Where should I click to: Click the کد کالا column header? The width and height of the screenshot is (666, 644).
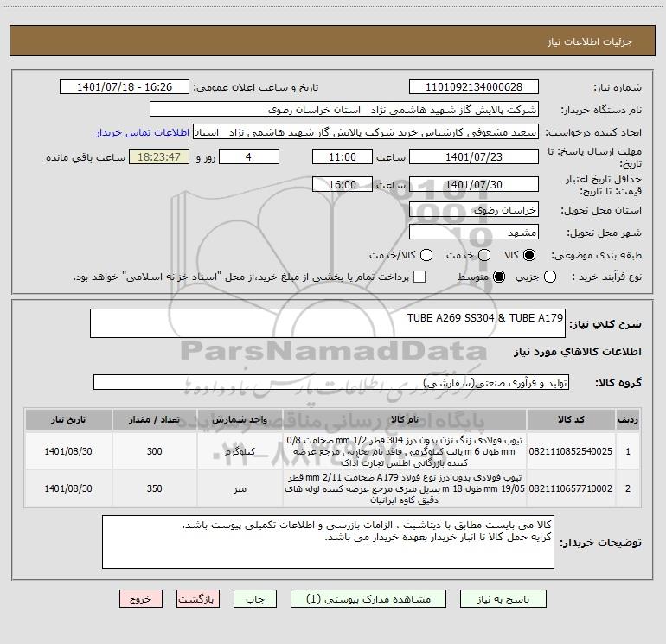point(571,419)
